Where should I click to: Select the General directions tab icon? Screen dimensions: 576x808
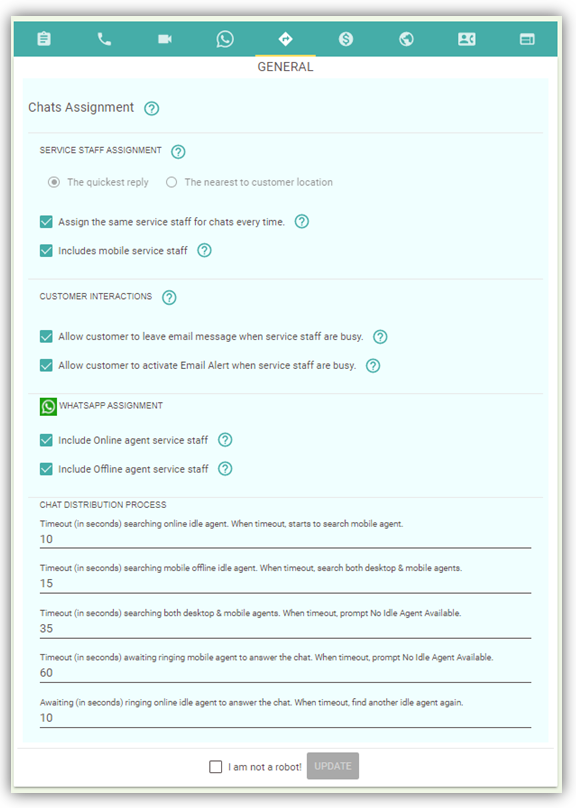pyautogui.click(x=285, y=39)
